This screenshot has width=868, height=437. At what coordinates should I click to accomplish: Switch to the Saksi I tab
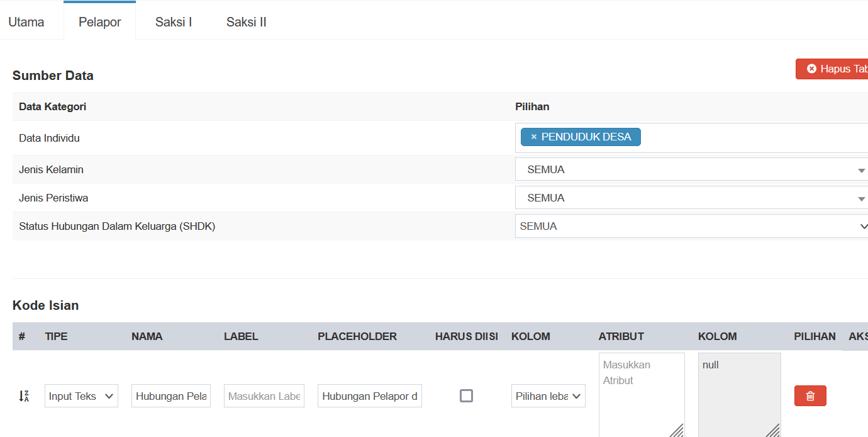coord(173,21)
